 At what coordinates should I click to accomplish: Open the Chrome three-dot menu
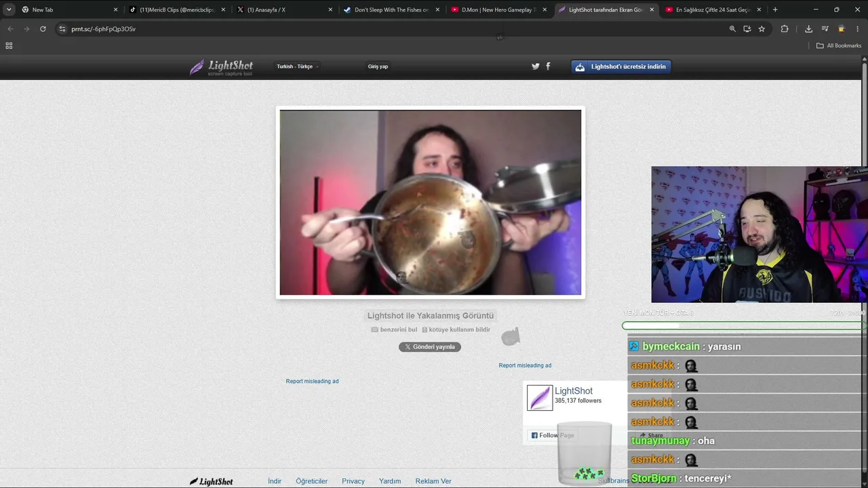(x=859, y=29)
